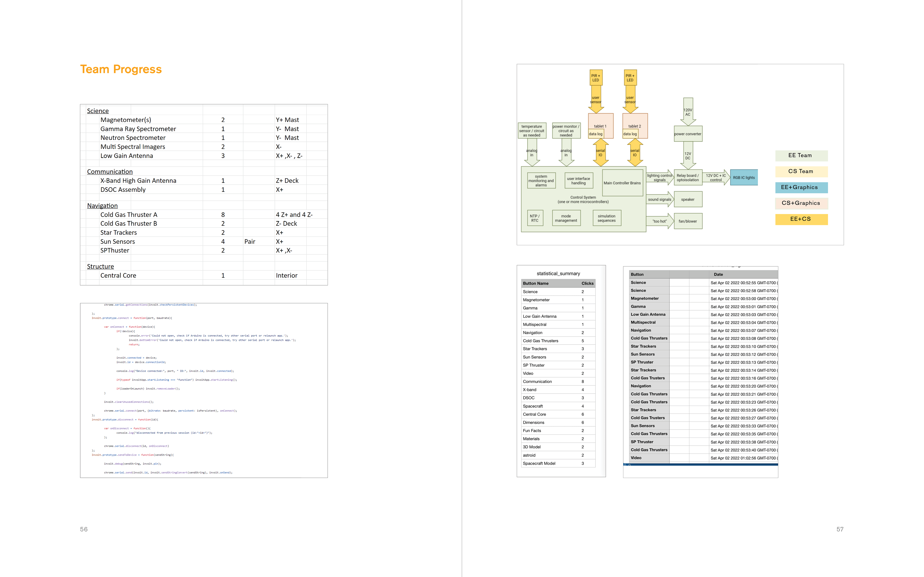
Task: Click the Navigation section heading
Action: (102, 206)
